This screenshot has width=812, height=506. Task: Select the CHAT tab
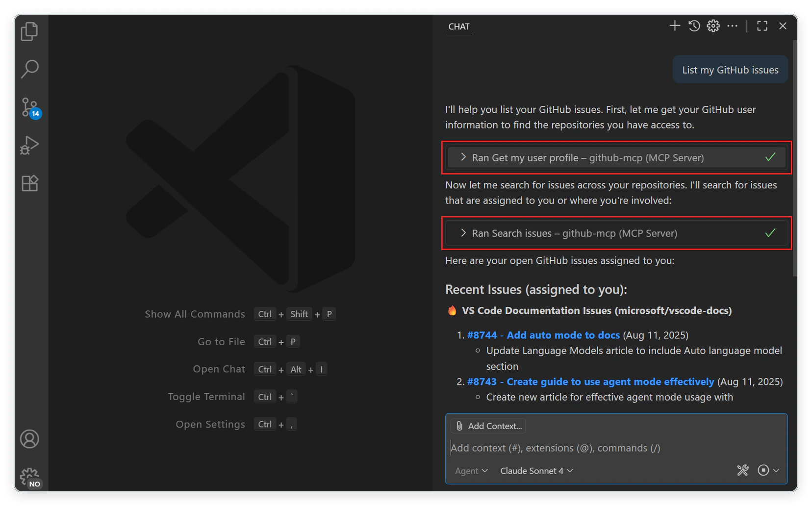(458, 26)
